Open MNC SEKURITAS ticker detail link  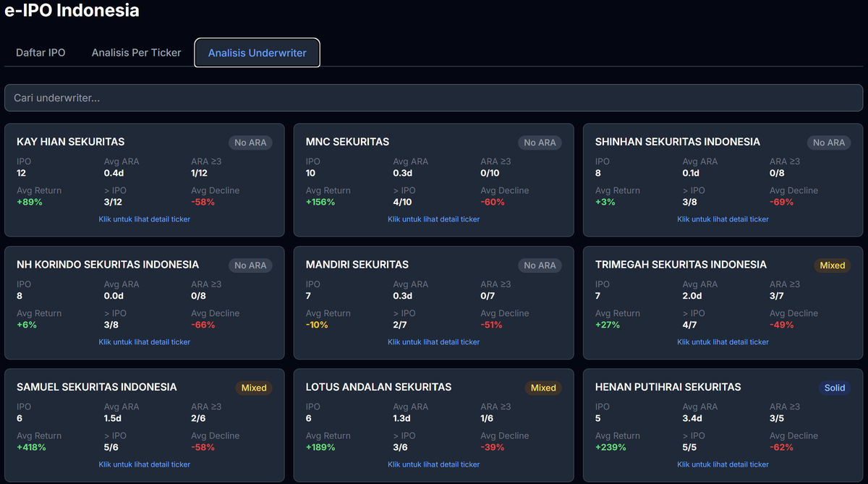tap(434, 219)
